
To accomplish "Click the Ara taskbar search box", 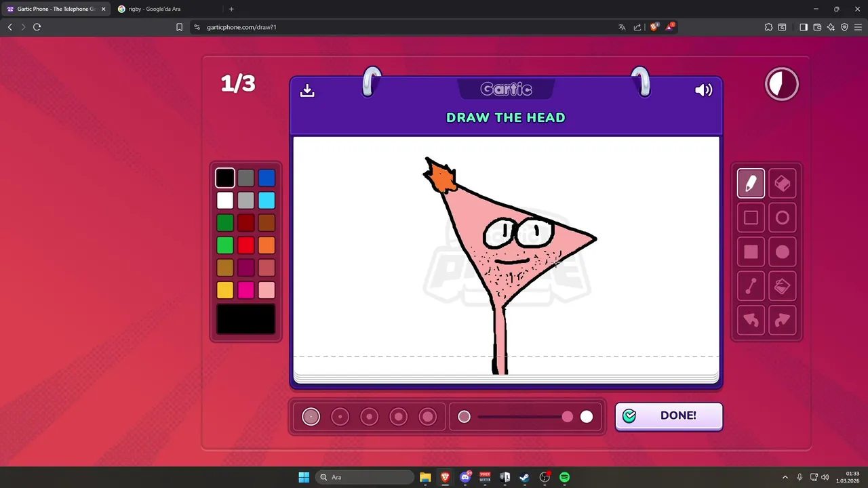I will [365, 477].
